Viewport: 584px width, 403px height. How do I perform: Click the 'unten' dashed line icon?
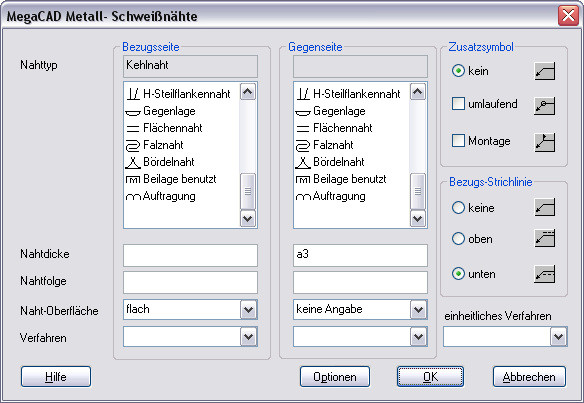click(x=545, y=274)
